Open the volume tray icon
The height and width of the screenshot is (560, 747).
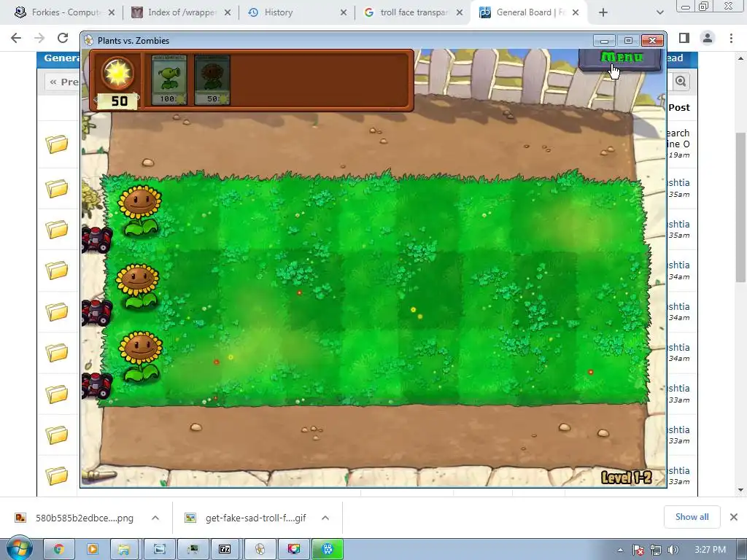coord(673,550)
